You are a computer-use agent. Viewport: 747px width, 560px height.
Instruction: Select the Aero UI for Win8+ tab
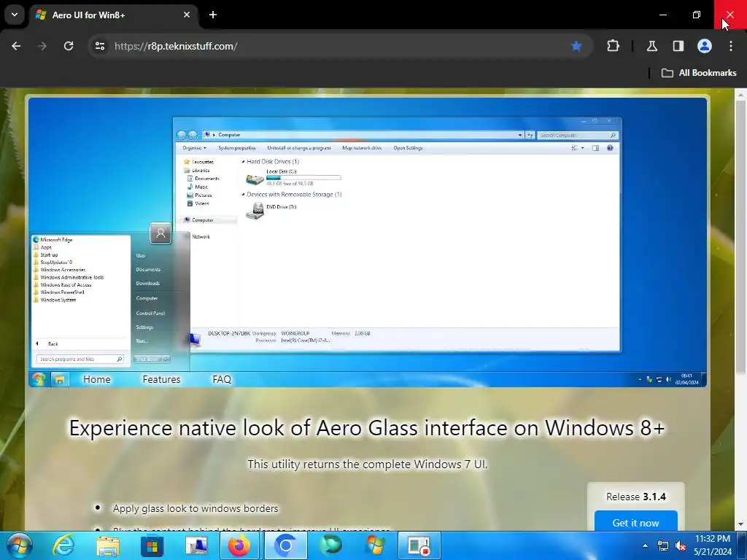pos(113,15)
